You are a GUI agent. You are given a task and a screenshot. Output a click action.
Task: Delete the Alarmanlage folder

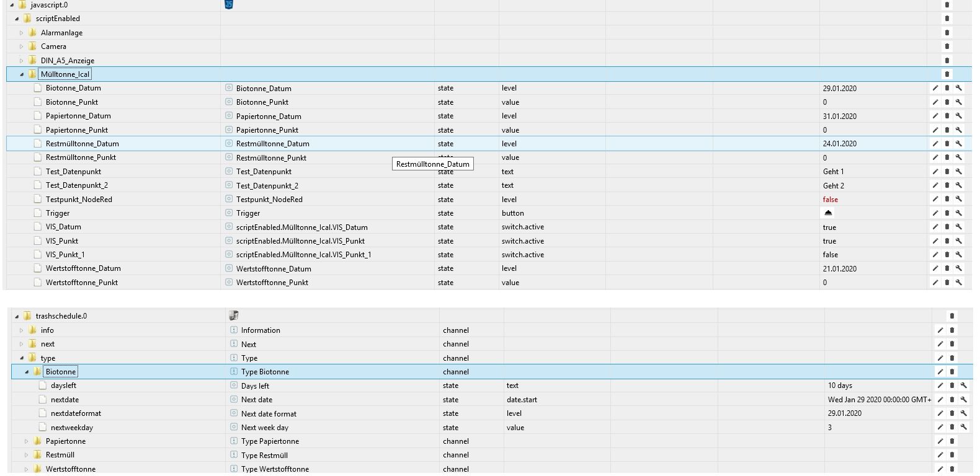tap(947, 32)
